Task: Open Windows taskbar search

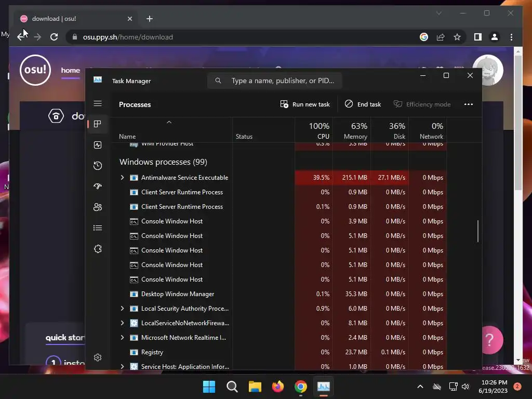Action: click(232, 387)
